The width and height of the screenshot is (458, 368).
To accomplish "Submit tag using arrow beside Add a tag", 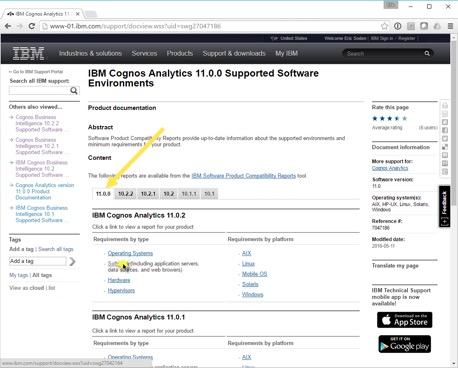I will point(72,261).
